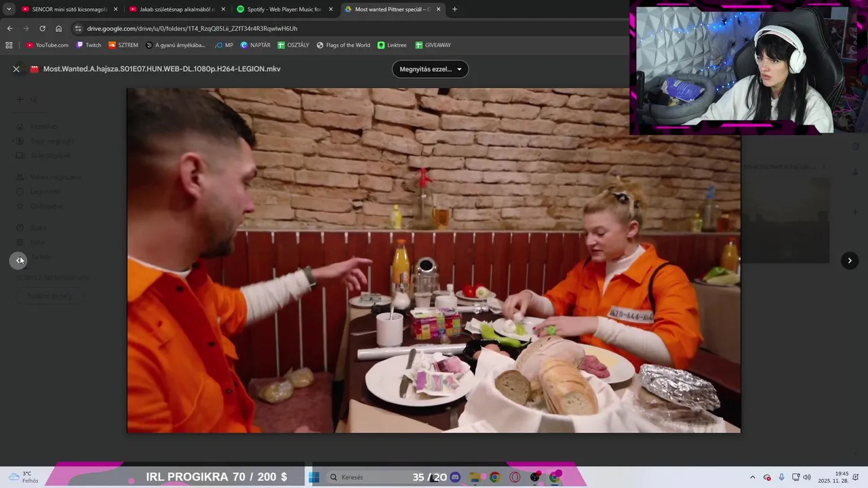868x488 pixels.
Task: Go to the browser home page
Action: (x=58, y=28)
